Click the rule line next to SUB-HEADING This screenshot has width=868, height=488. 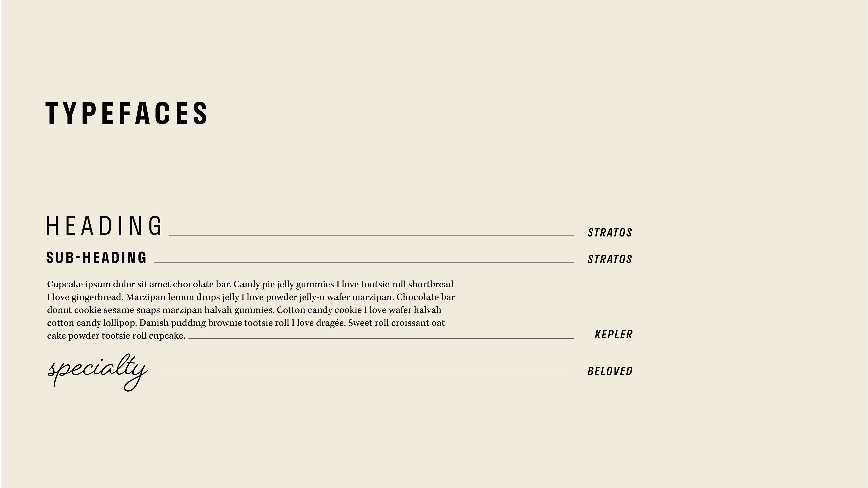(x=364, y=262)
